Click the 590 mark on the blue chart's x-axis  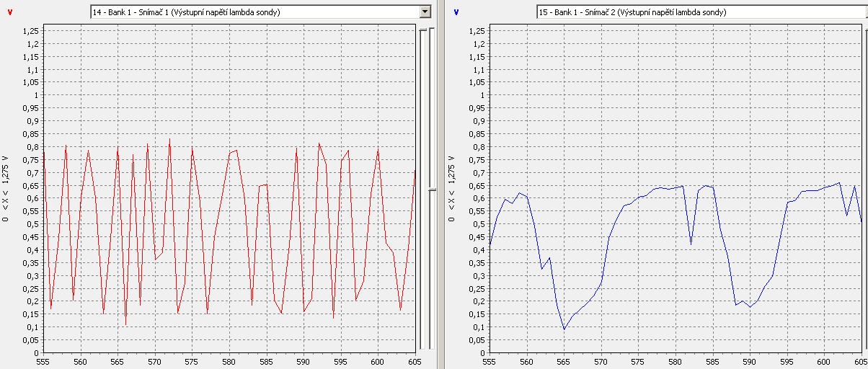pyautogui.click(x=750, y=361)
